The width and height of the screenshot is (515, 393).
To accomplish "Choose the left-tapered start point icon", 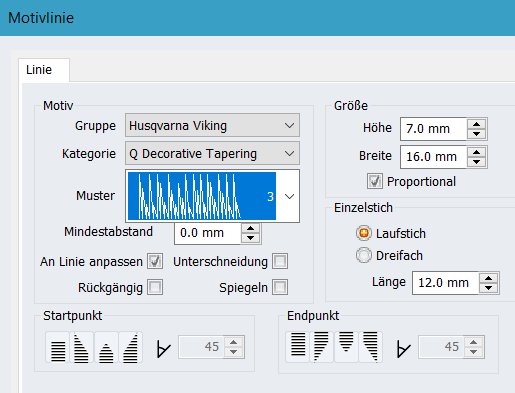I will pyautogui.click(x=82, y=347).
